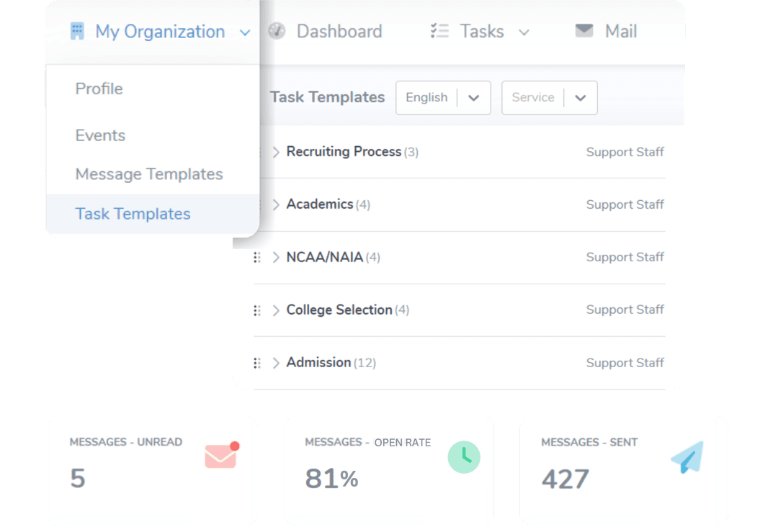Open Mail via the envelope icon
The image size is (778, 532).
pos(583,31)
